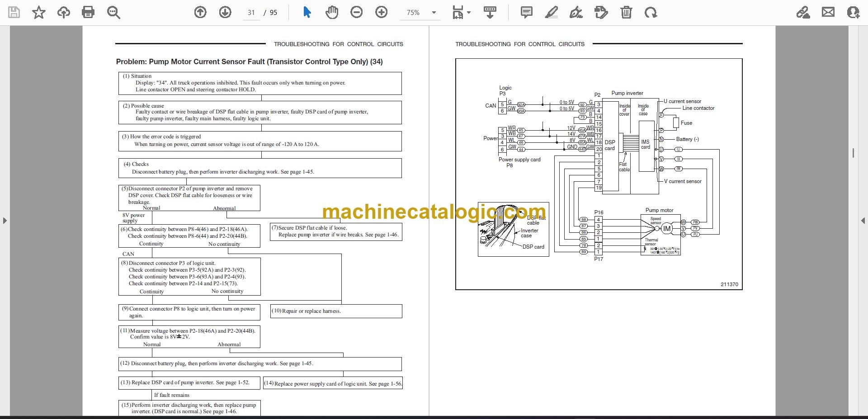Viewport: 868px width, 419px height.
Task: Open find text with the magnifier icon
Action: tap(113, 12)
